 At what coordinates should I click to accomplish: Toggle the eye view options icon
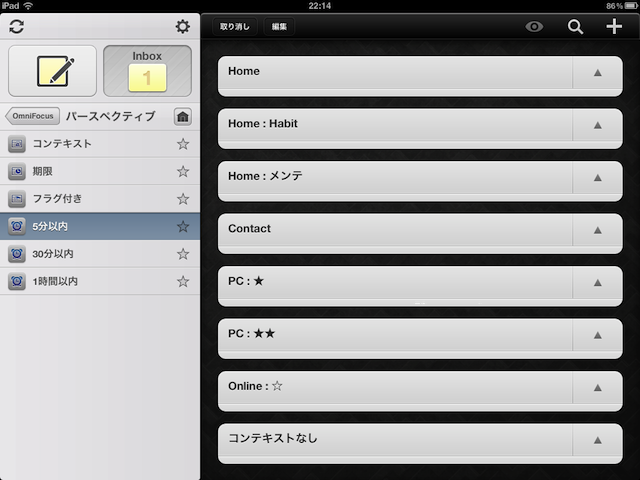534,27
